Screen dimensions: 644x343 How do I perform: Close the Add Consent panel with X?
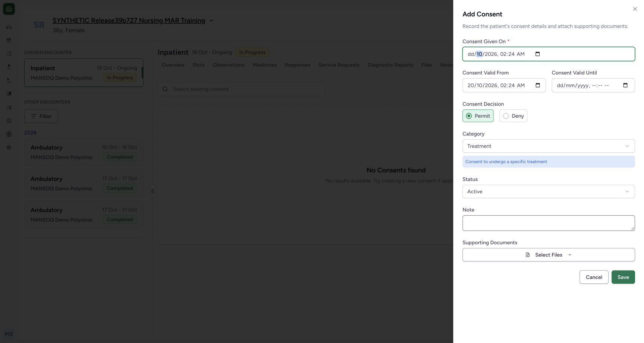pos(635,9)
